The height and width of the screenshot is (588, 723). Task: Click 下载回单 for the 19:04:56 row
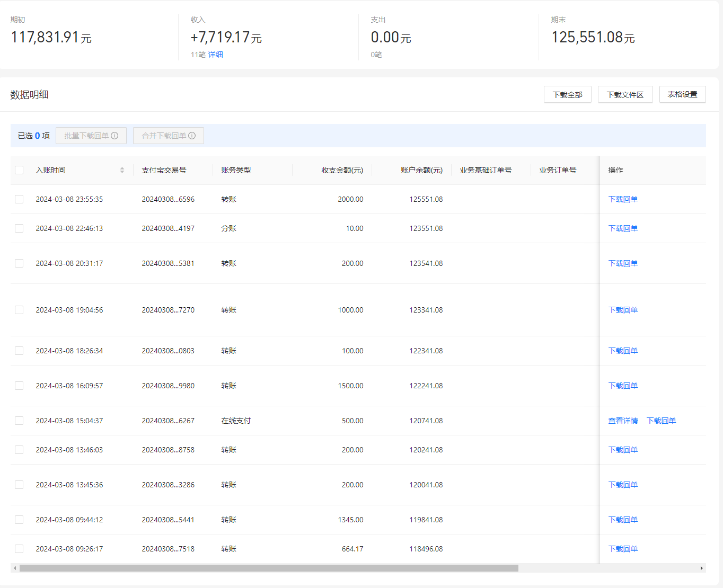point(623,310)
